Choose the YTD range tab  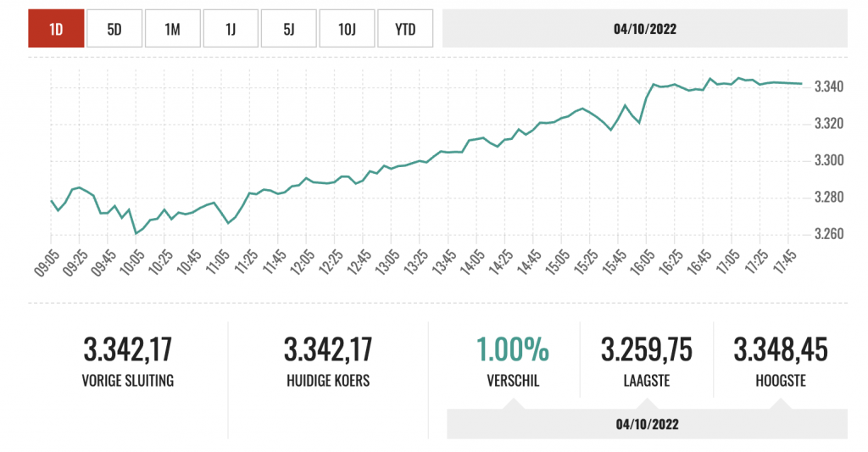click(405, 29)
